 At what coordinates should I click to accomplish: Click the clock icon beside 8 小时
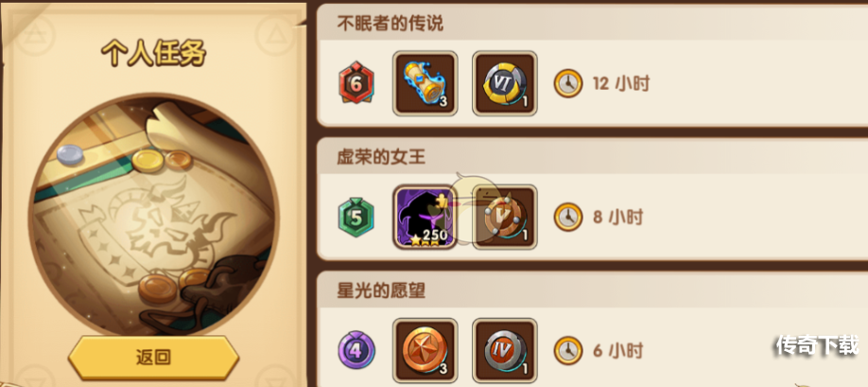pos(568,217)
